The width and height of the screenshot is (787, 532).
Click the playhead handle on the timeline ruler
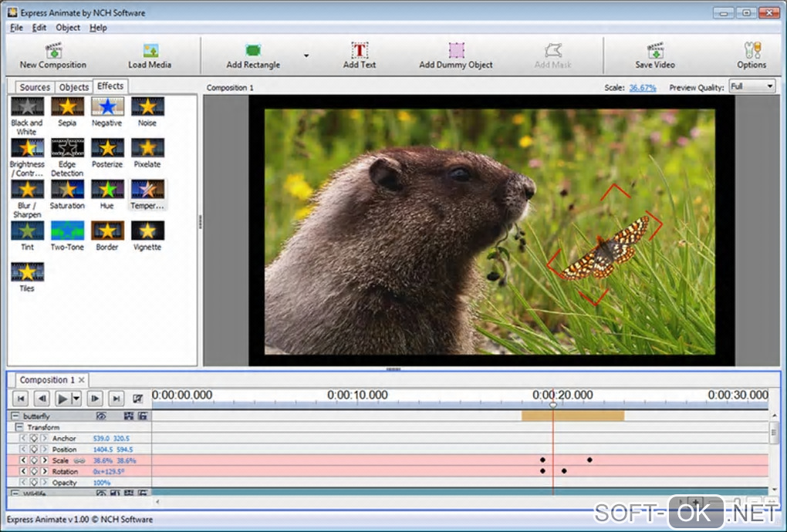pyautogui.click(x=553, y=404)
